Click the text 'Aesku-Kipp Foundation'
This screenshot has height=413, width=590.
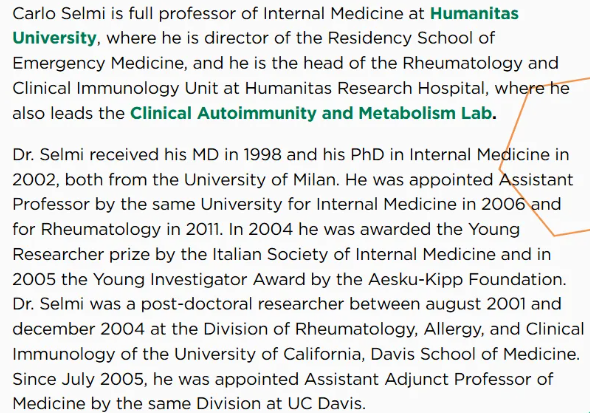tap(466, 279)
